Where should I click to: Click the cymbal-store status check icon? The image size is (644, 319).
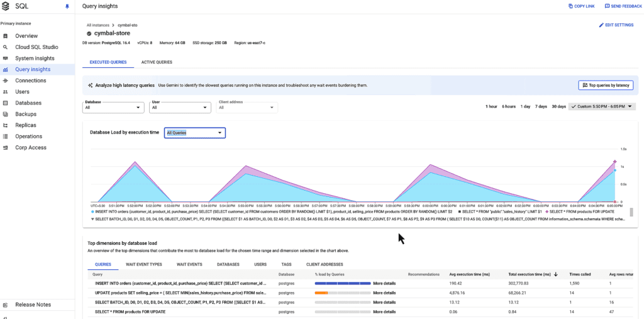(x=89, y=34)
